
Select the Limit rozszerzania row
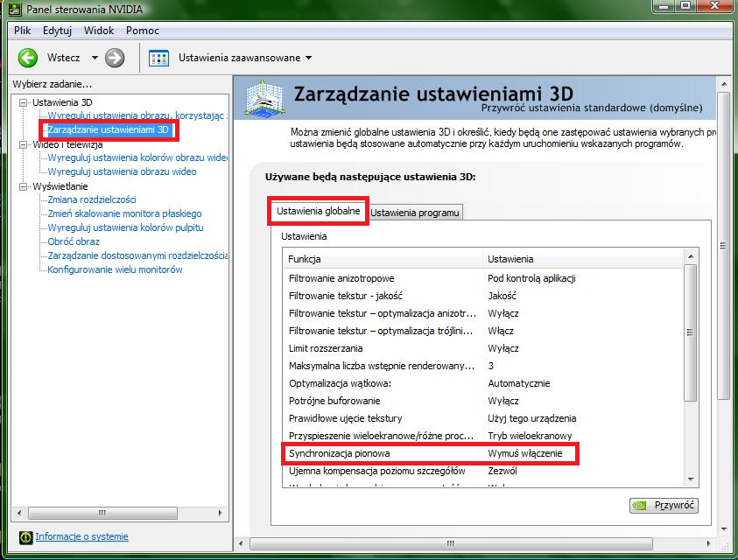click(483, 348)
